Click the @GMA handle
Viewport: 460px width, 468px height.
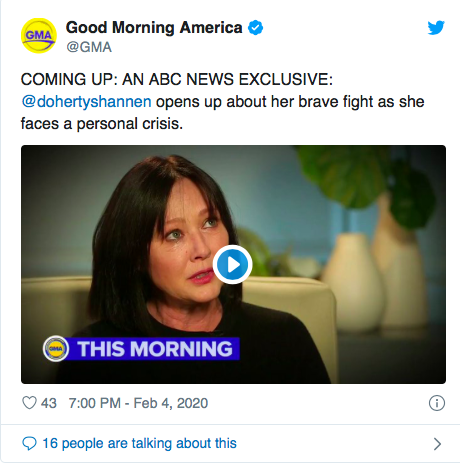89,47
